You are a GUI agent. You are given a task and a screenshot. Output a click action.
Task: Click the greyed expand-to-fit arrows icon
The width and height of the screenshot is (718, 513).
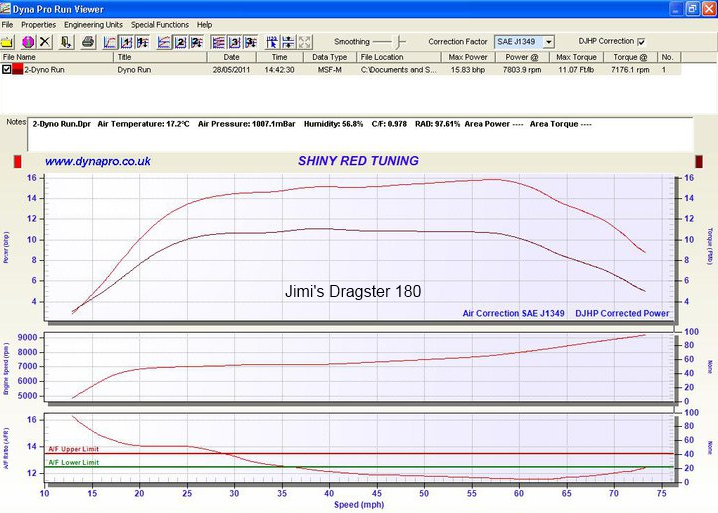(x=305, y=42)
